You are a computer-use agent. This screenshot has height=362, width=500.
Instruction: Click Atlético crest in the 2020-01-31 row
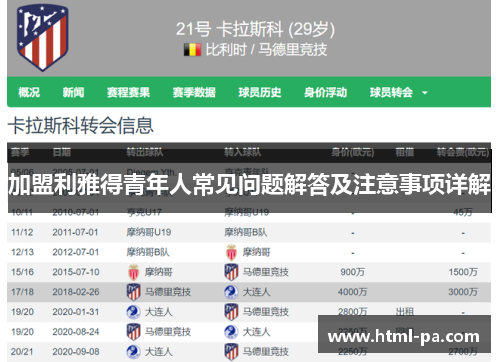click(231, 312)
